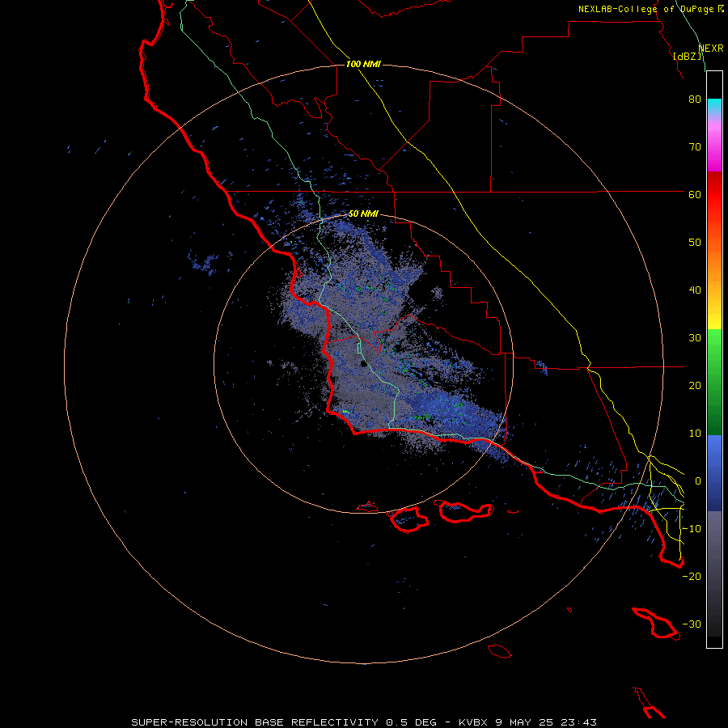The height and width of the screenshot is (728, 728).
Task: Click the blue segment of reflectivity color bar
Action: tap(714, 472)
